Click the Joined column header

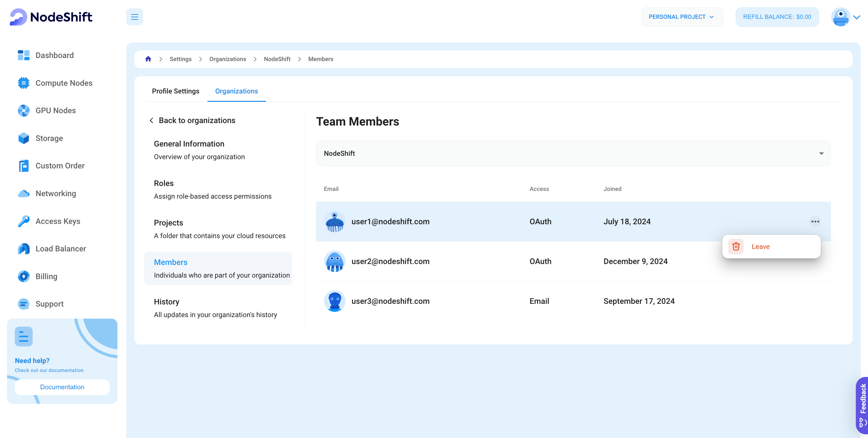[x=612, y=189]
